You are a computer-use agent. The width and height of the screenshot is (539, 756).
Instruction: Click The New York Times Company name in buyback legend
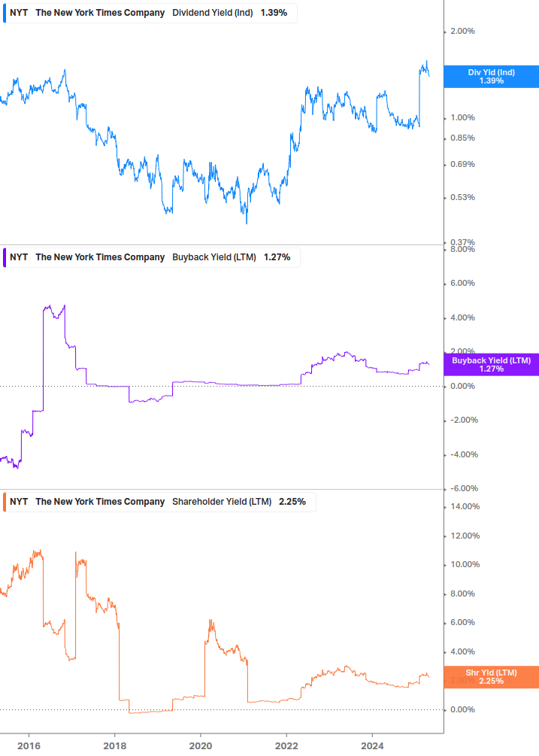pyautogui.click(x=100, y=257)
